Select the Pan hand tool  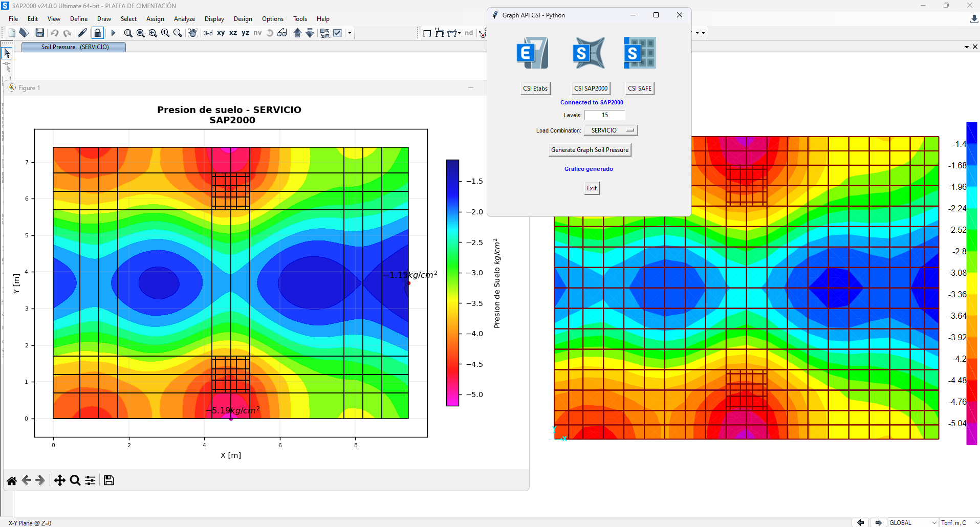(x=192, y=33)
